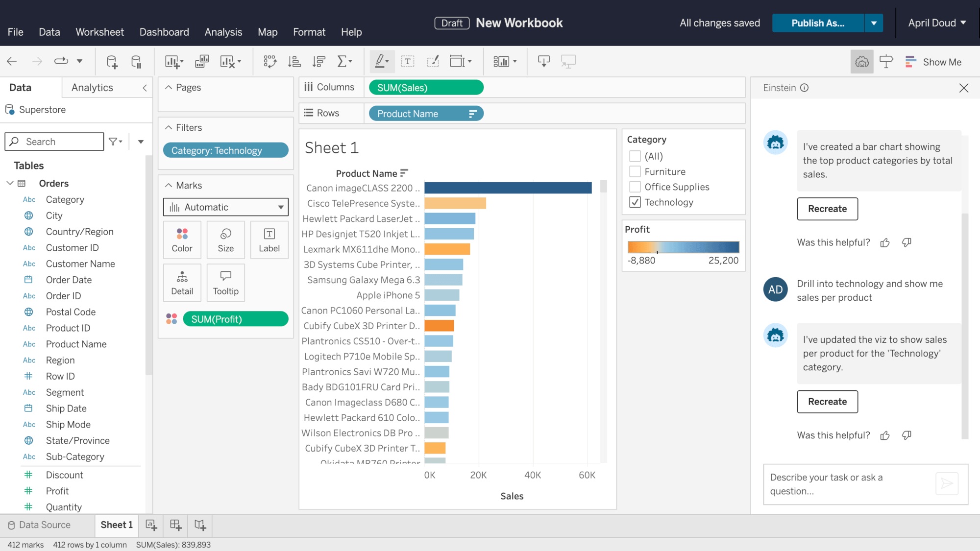980x551 pixels.
Task: Click the swap rows and columns icon
Action: [270, 62]
